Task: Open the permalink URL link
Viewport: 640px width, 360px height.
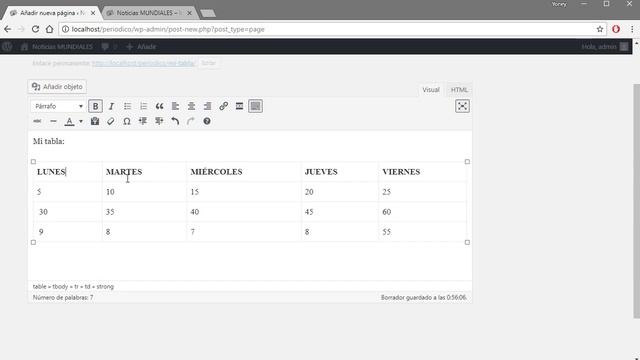Action: click(x=143, y=63)
